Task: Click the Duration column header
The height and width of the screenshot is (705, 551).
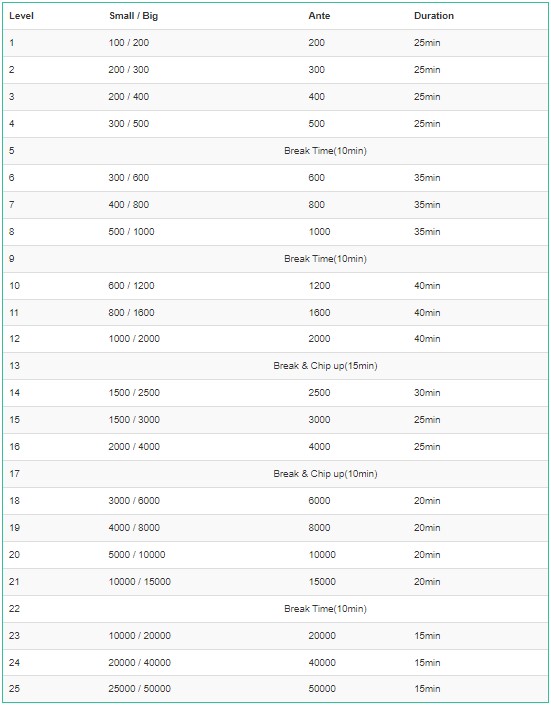Action: click(x=434, y=16)
